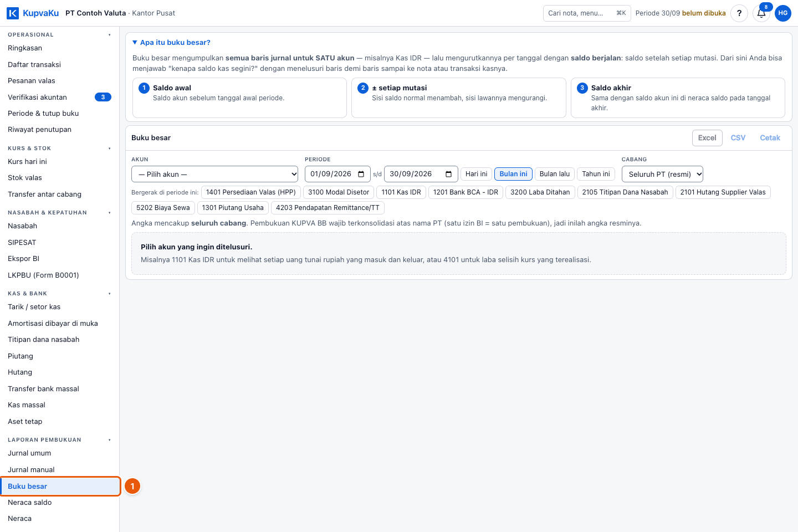
Task: Select the 'Tahun ini' period preset
Action: [596, 174]
